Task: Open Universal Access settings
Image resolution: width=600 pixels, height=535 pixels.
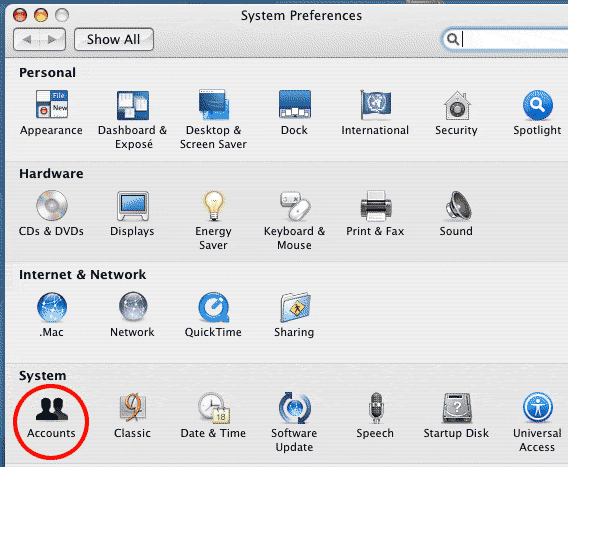Action: [537, 409]
